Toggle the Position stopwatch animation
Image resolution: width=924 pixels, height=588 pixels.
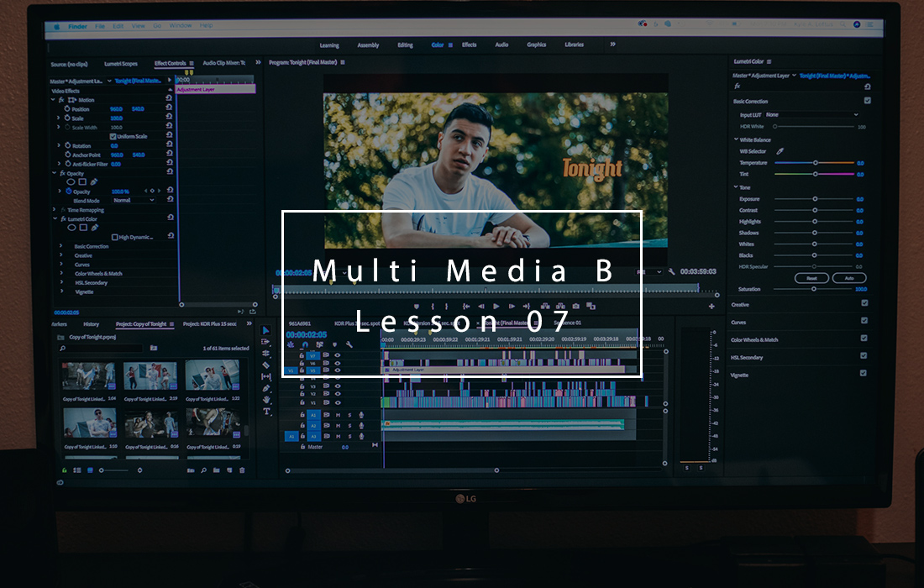pyautogui.click(x=67, y=109)
